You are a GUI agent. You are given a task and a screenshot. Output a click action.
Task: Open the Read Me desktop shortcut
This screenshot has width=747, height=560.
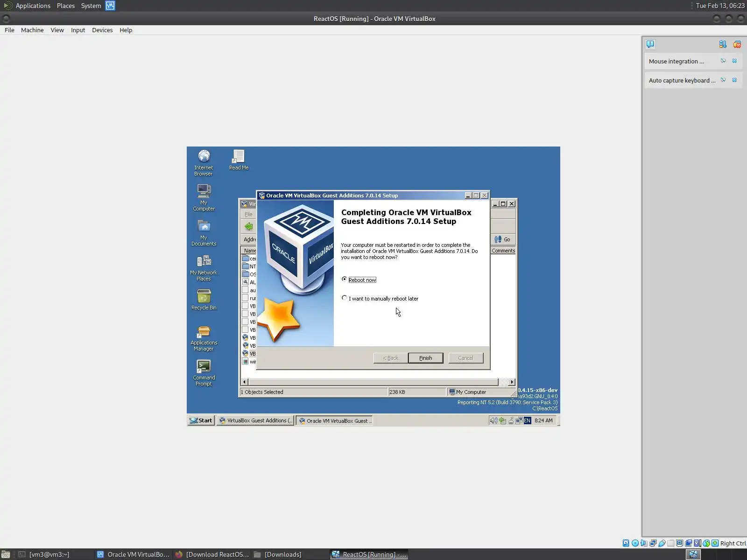(239, 160)
